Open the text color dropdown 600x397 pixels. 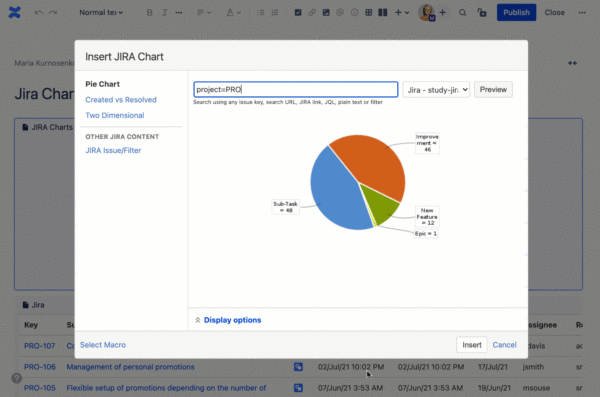[233, 13]
